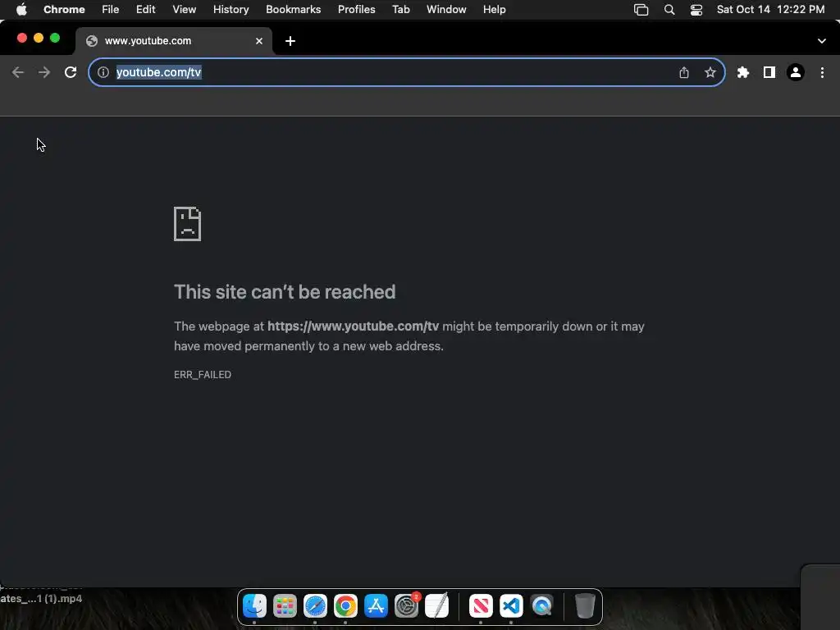This screenshot has height=630, width=840.
Task: Open Safari in the Dock
Action: pos(315,606)
